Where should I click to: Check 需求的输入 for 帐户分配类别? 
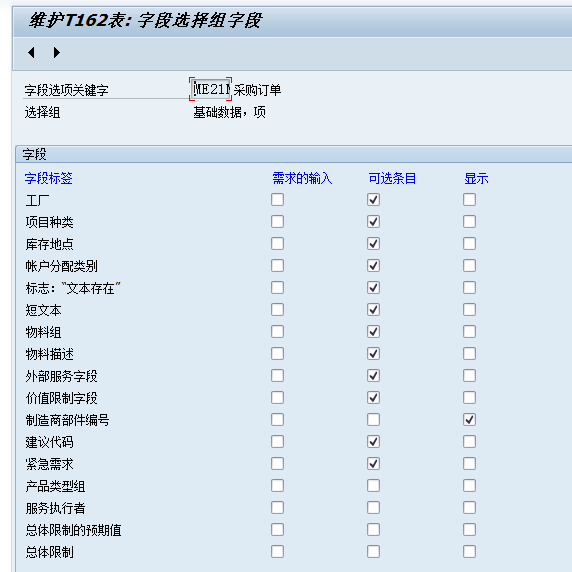tap(277, 266)
